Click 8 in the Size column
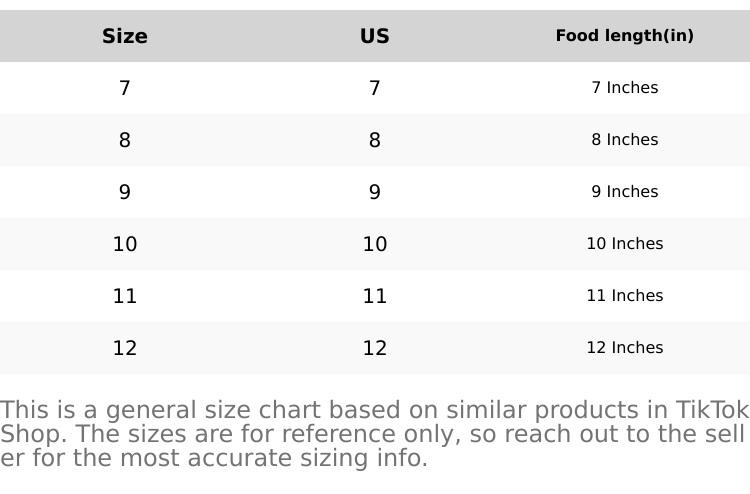The height and width of the screenshot is (494, 750). [125, 140]
